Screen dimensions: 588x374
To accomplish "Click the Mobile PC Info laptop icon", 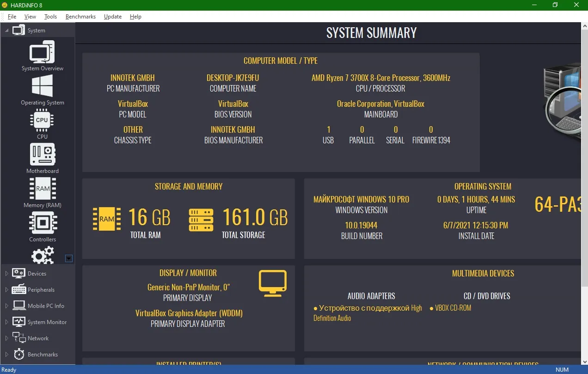I will pos(18,306).
